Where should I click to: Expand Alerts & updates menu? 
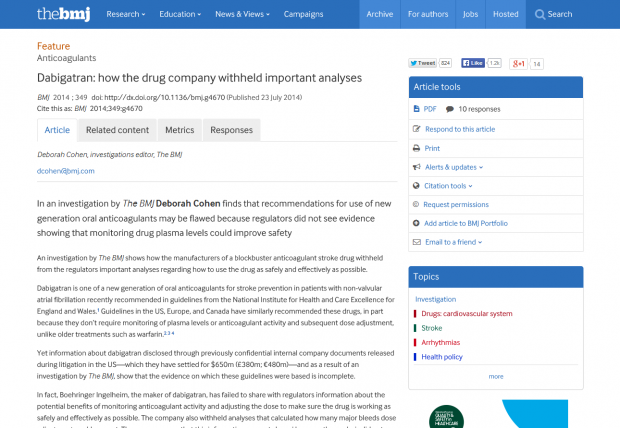(x=454, y=167)
